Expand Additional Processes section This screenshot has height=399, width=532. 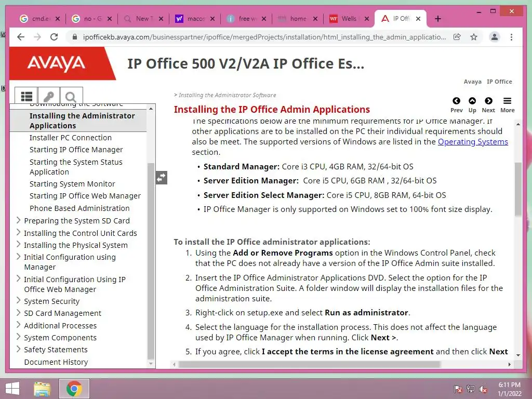pyautogui.click(x=19, y=325)
